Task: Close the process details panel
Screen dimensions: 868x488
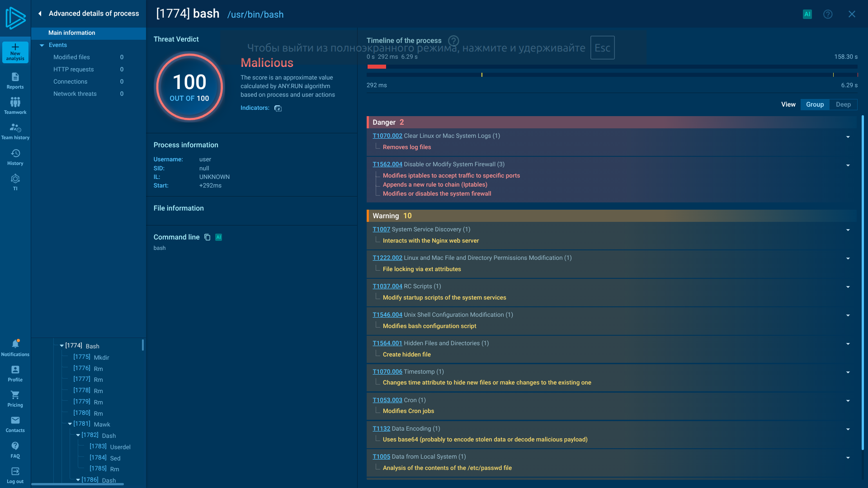Action: click(x=852, y=14)
